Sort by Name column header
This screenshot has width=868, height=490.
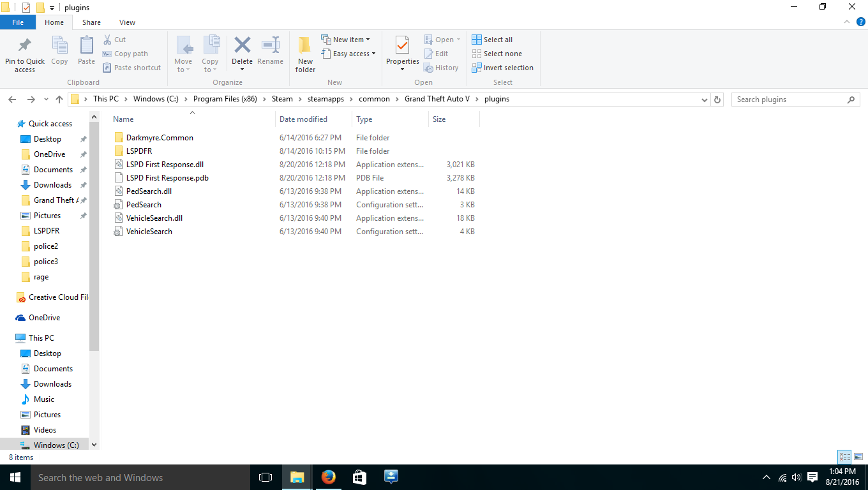pos(123,119)
